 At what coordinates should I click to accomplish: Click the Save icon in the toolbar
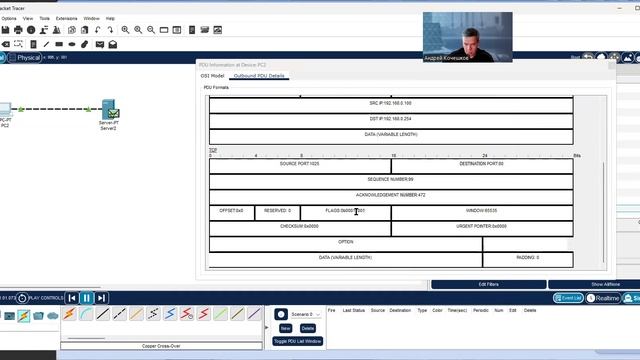[5, 30]
